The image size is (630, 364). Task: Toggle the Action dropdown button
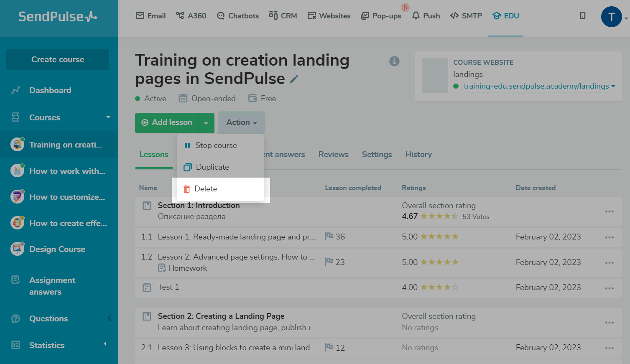click(x=241, y=122)
